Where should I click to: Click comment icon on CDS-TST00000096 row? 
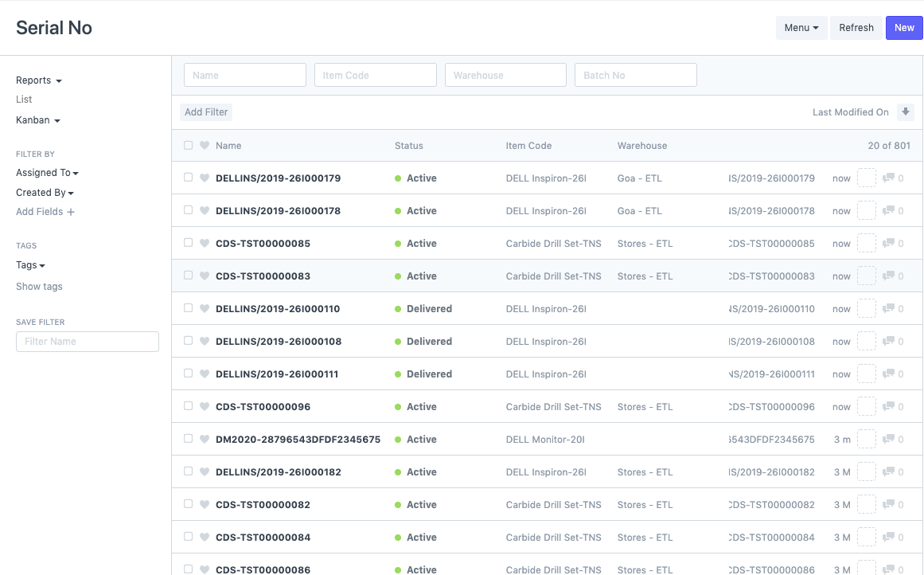tap(889, 407)
